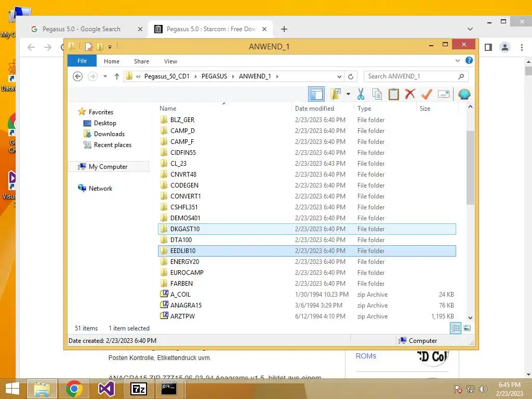Open Desktop in the navigation pane
Image resolution: width=532 pixels, height=399 pixels.
(x=105, y=123)
